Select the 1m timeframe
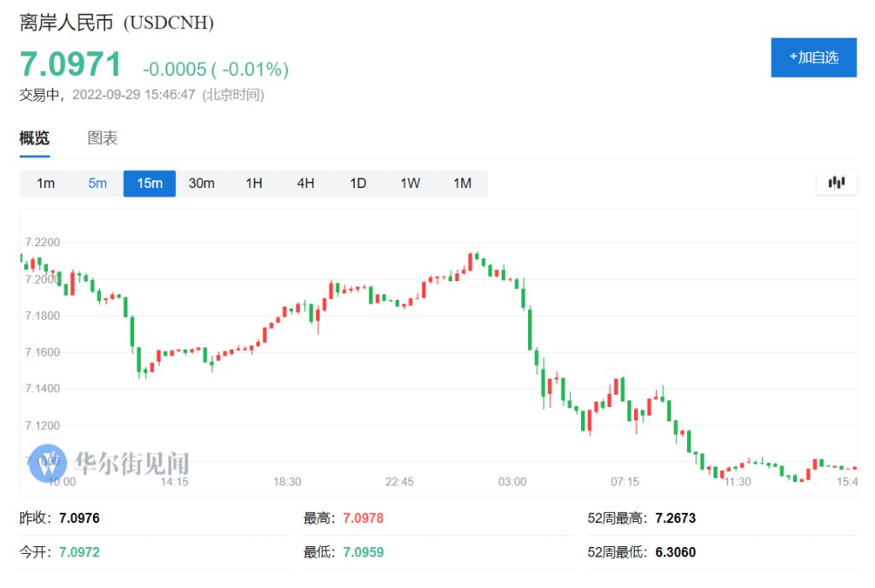Screen dimensions: 875x588 (x=45, y=184)
